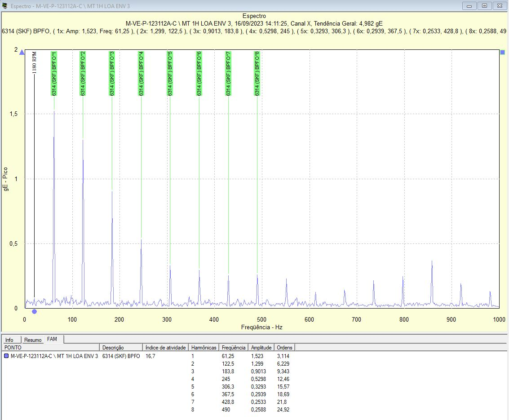Click amplitude value 0,3293 in table
509x420 pixels.
pos(258,387)
